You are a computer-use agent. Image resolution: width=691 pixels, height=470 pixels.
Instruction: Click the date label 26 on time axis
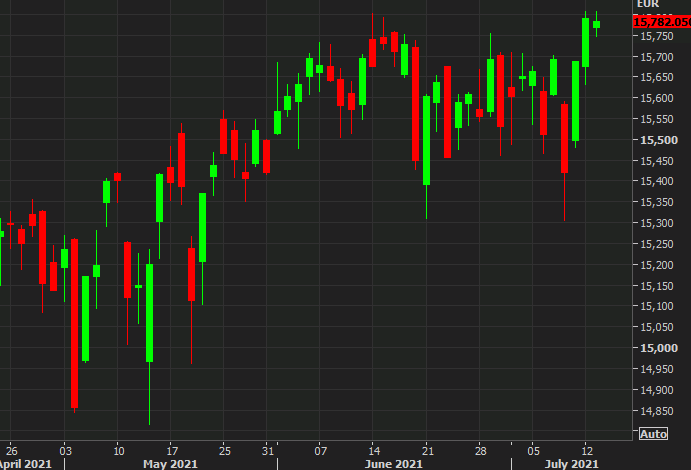coord(11,451)
